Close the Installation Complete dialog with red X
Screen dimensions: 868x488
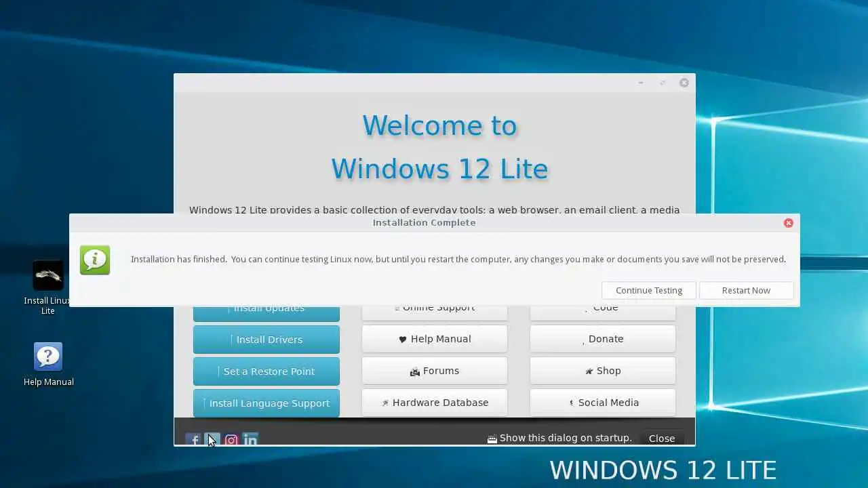click(788, 223)
